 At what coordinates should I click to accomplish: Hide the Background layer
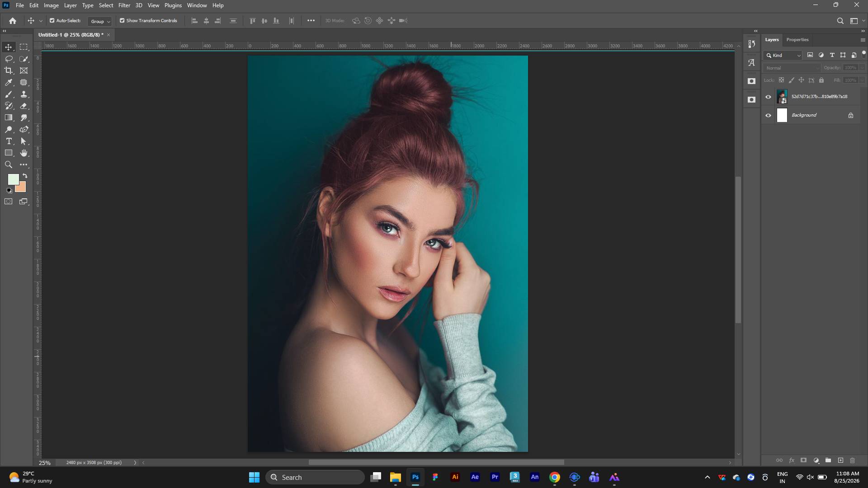coord(768,115)
